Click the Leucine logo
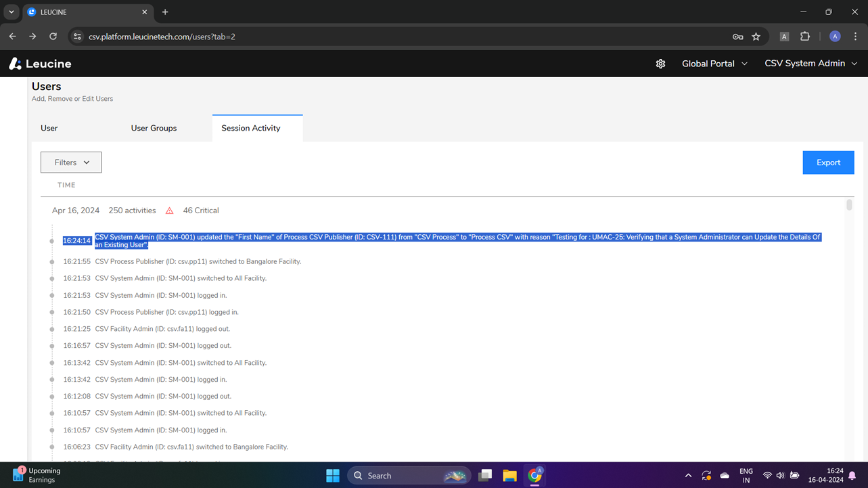 [40, 64]
